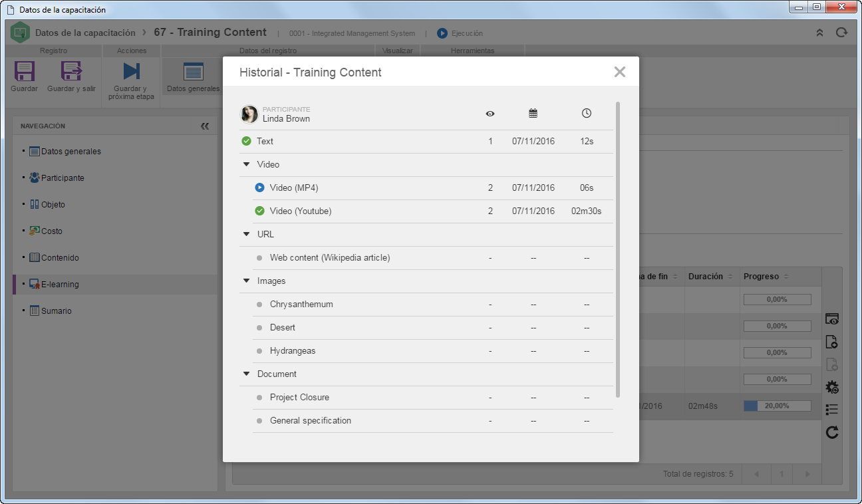Click the Participante people icon
862x504 pixels.
point(35,178)
